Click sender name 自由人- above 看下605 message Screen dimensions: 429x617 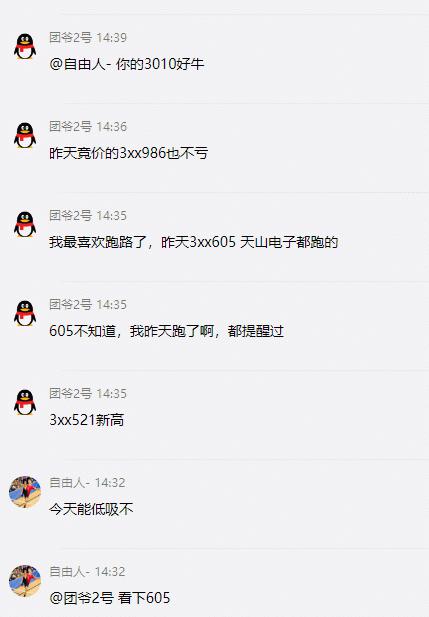coord(69,571)
